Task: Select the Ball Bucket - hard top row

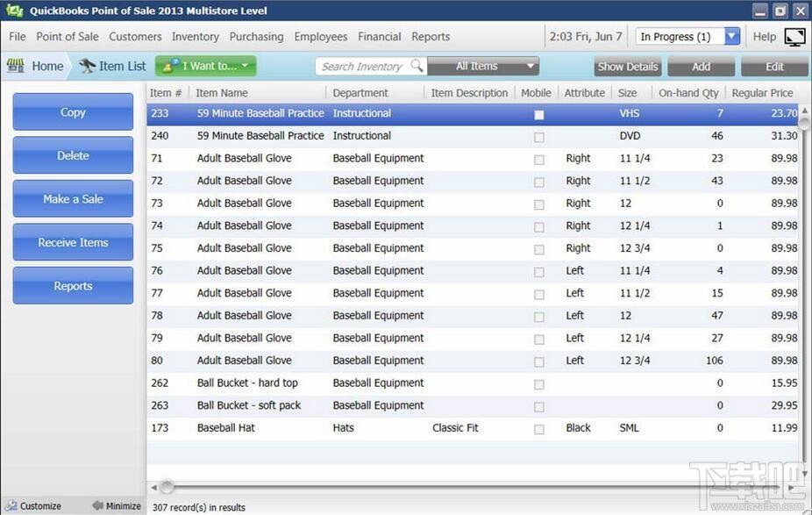Action: coord(473,383)
